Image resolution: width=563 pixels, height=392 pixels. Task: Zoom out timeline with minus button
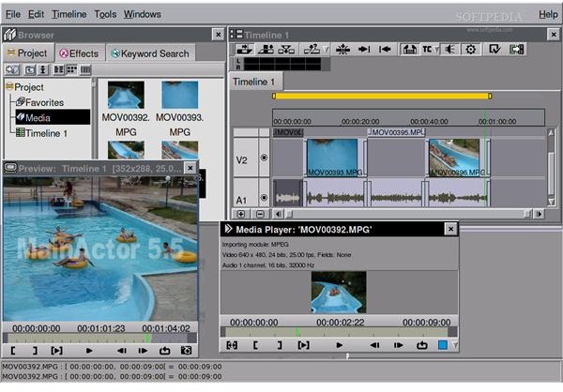[260, 215]
